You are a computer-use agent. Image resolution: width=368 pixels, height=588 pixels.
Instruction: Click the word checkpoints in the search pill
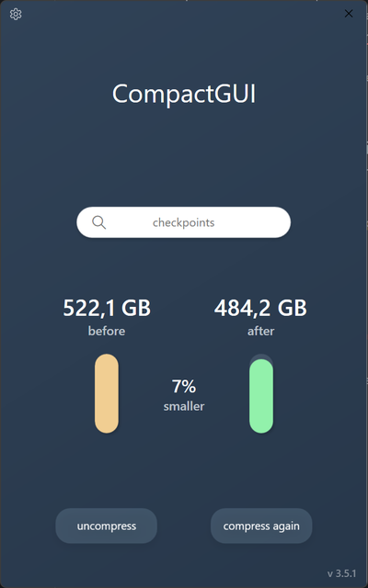click(184, 222)
